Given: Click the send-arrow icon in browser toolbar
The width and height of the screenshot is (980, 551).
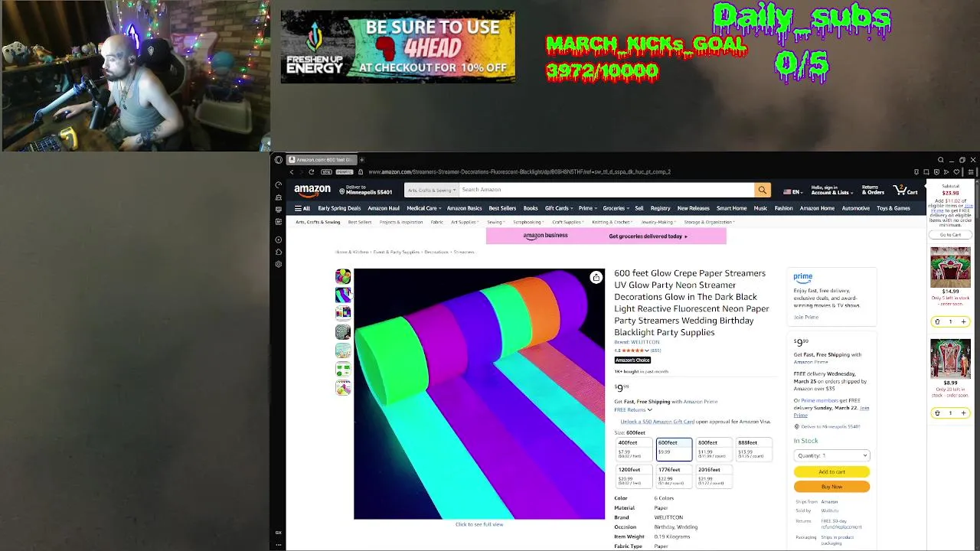Looking at the screenshot, I should pos(946,171).
